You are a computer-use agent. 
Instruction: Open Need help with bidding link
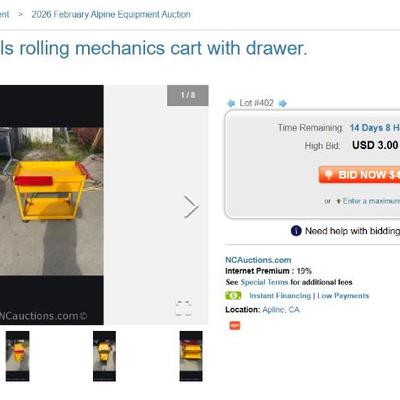click(x=352, y=231)
